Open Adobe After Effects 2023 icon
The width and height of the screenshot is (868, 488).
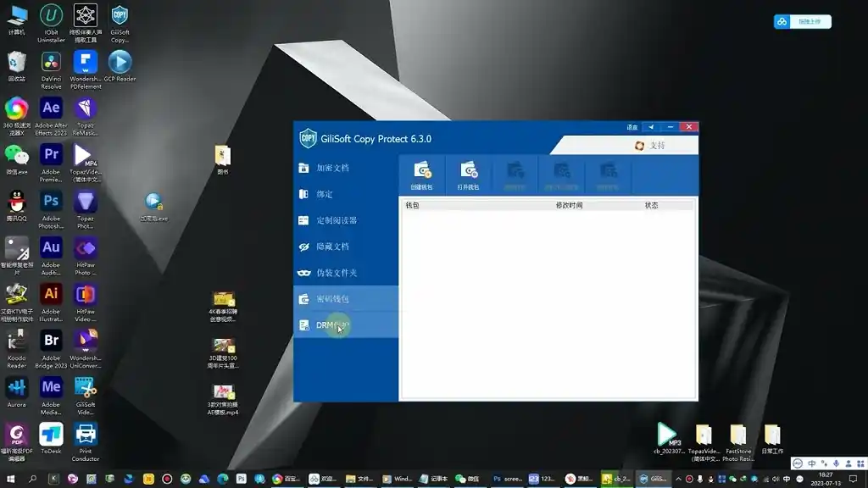pos(51,117)
